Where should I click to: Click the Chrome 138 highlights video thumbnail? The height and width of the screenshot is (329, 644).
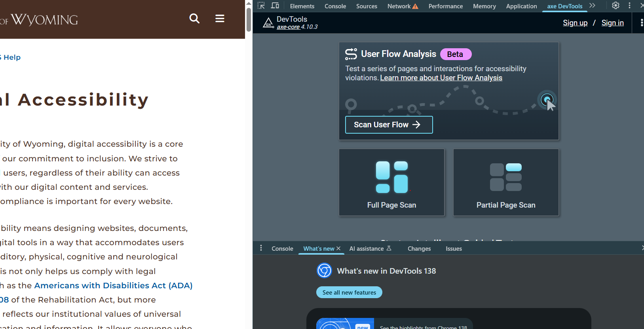click(345, 323)
